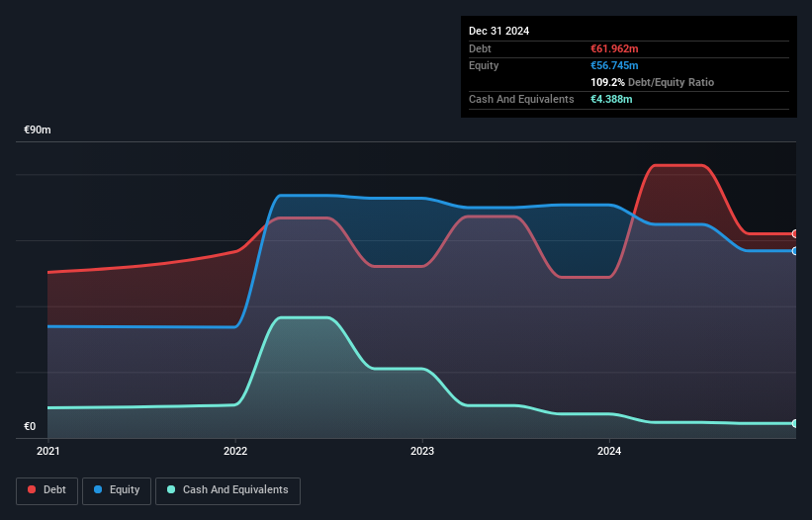This screenshot has height=520, width=812.
Task: Select the red Debt end-point marker
Action: pyautogui.click(x=795, y=234)
